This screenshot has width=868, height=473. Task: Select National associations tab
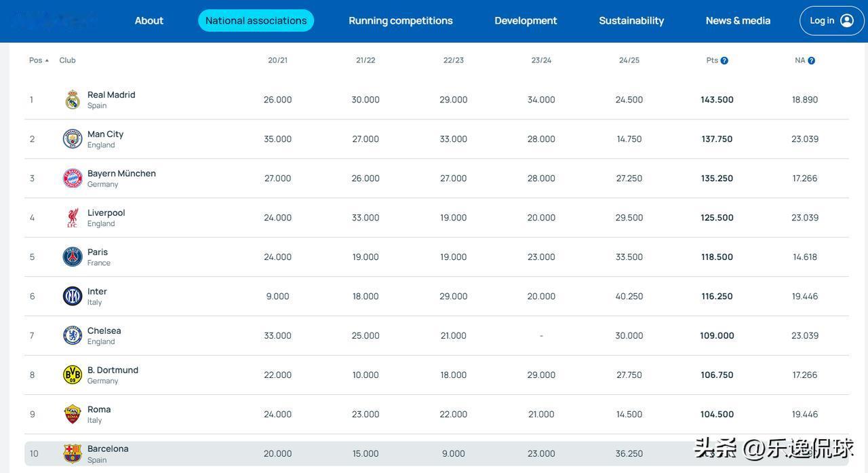click(256, 20)
